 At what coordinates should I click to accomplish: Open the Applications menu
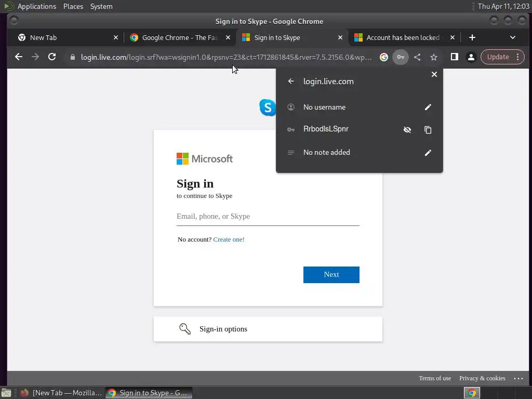pos(37,6)
